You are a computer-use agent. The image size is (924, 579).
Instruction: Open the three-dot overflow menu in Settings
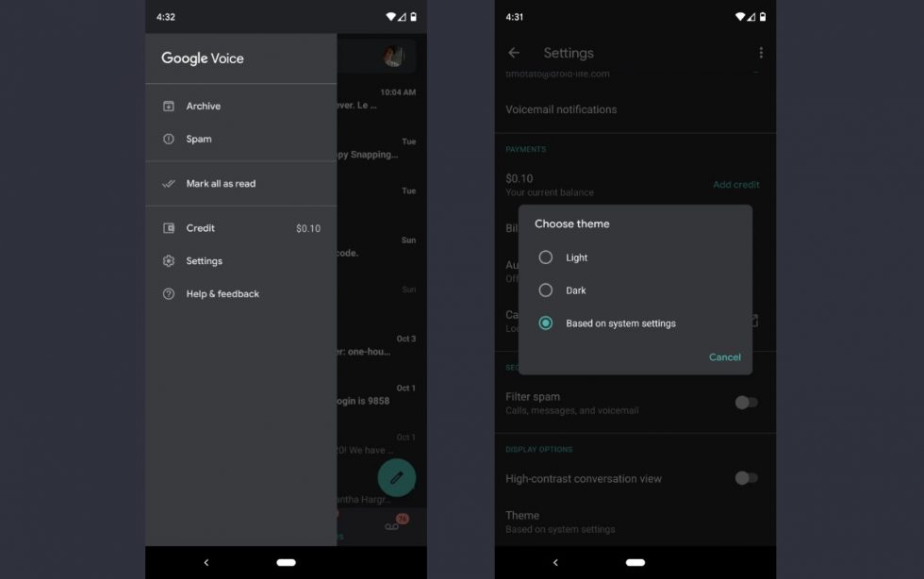[761, 53]
